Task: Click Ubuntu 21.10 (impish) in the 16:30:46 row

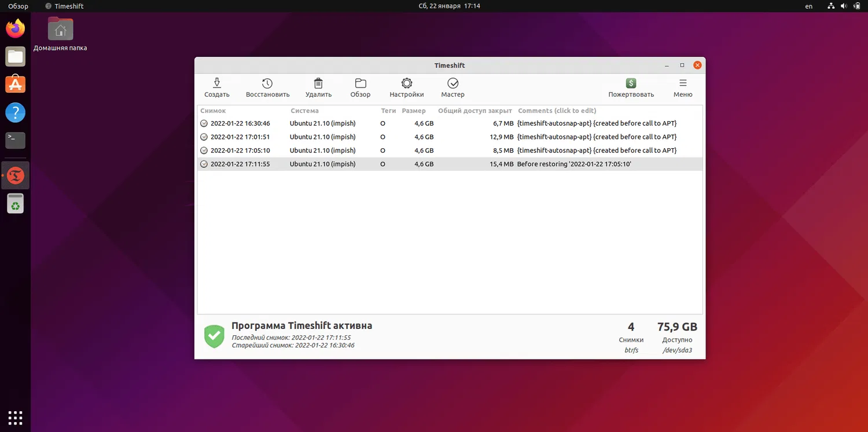Action: [322, 123]
